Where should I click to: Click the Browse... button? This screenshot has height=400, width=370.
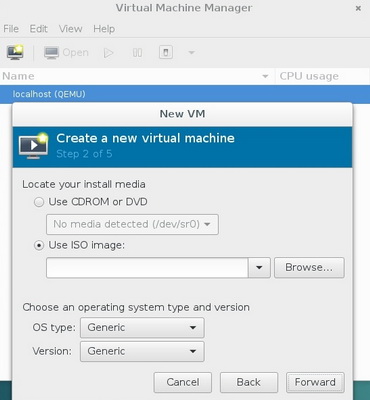point(309,267)
